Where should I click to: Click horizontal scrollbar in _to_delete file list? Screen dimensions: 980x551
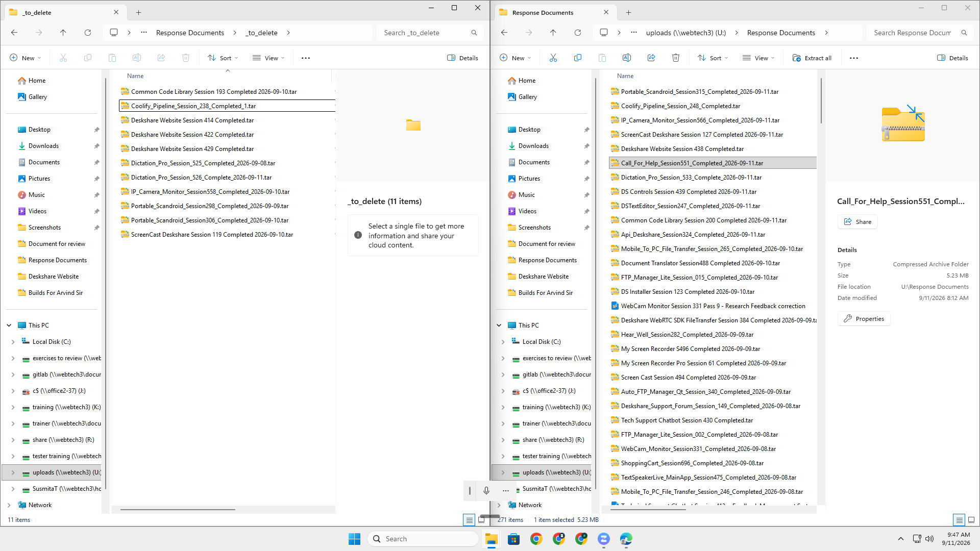(178, 509)
